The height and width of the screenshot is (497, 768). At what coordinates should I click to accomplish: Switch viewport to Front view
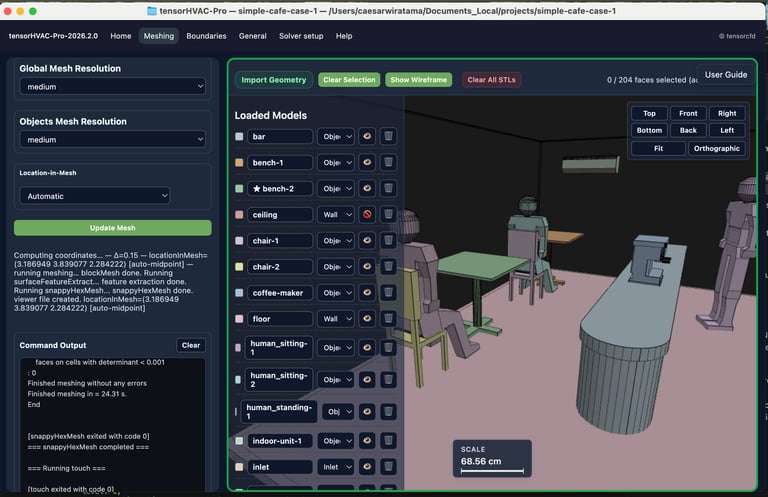coord(688,113)
